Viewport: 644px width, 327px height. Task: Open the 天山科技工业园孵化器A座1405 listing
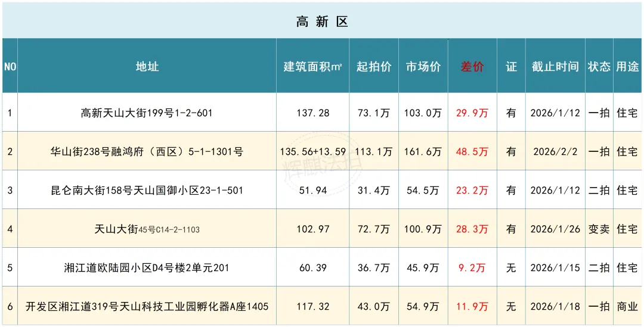[147, 307]
